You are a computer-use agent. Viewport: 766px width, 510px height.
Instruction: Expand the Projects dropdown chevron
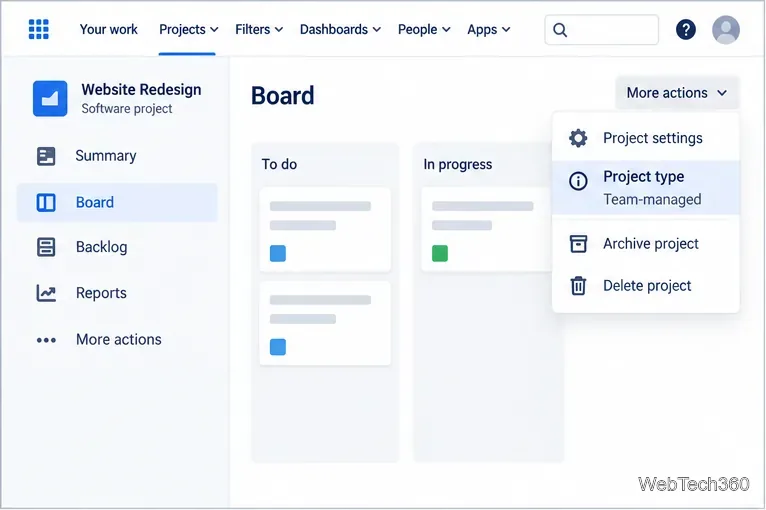[214, 30]
